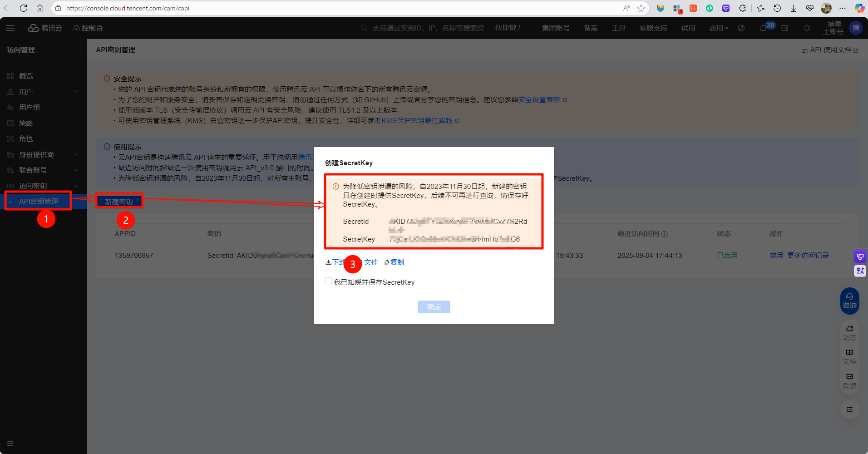Select the API密钥管理 sidebar item
This screenshot has height=454, width=868.
pyautogui.click(x=38, y=200)
